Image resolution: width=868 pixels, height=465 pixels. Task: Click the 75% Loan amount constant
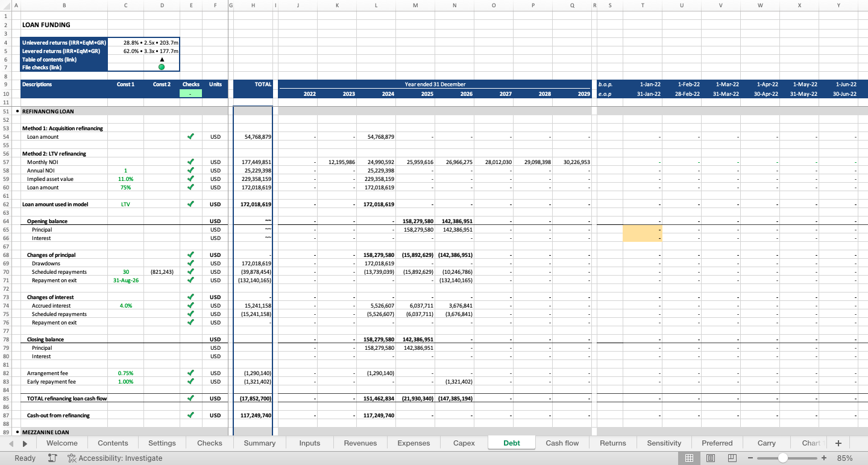pos(125,188)
